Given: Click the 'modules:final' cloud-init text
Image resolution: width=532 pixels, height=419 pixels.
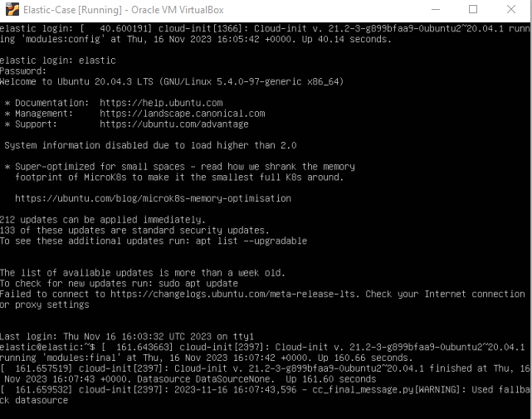Looking at the screenshot, I should [81, 358].
